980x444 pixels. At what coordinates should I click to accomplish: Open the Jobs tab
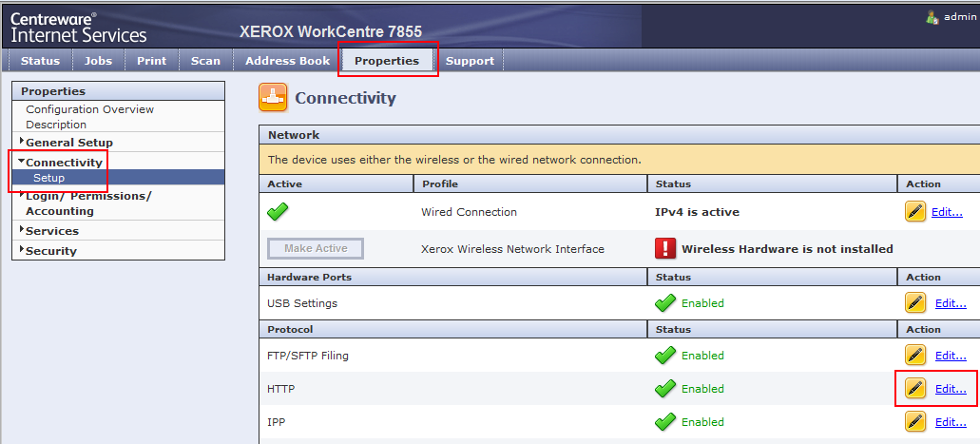tap(98, 61)
